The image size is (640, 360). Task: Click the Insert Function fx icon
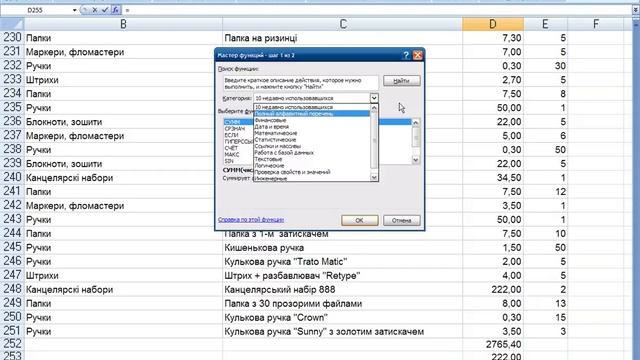coord(116,10)
